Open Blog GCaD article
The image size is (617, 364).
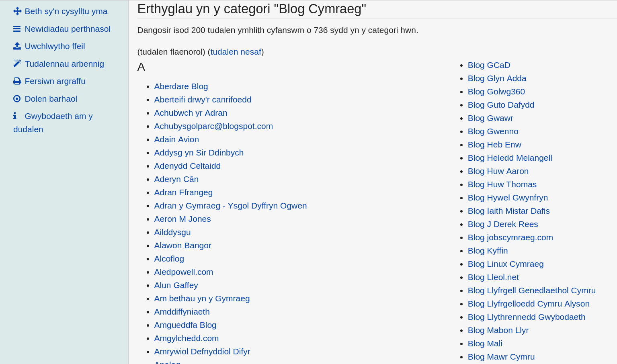click(x=489, y=65)
